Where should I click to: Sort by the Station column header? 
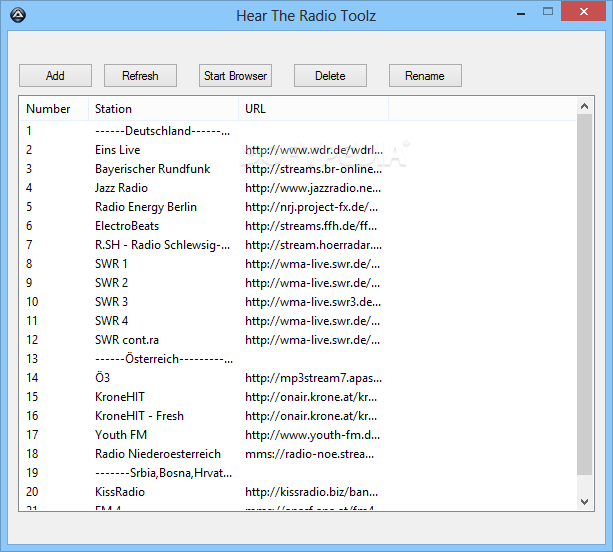point(163,109)
